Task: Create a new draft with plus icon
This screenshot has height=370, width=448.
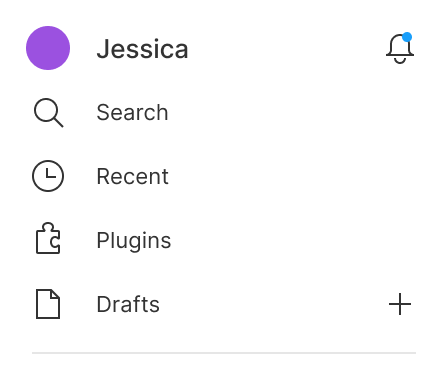Action: [400, 304]
